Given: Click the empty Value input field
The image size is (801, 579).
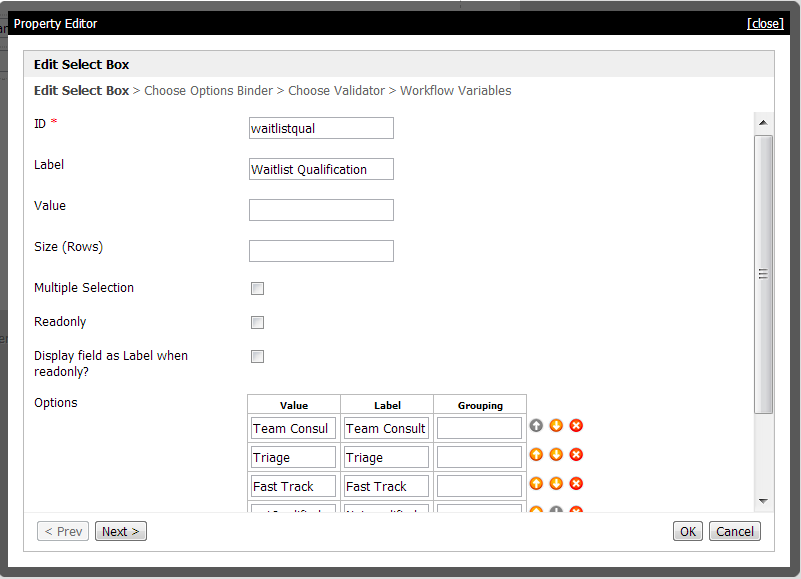Looking at the screenshot, I should pos(321,210).
